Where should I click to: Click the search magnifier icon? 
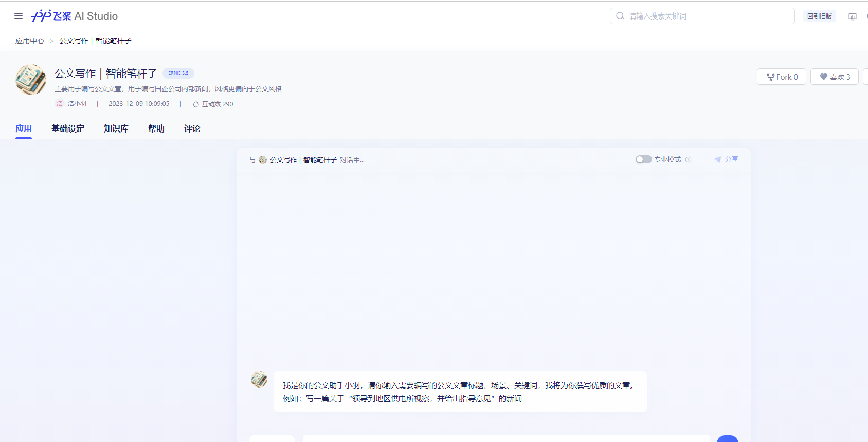[x=620, y=16]
